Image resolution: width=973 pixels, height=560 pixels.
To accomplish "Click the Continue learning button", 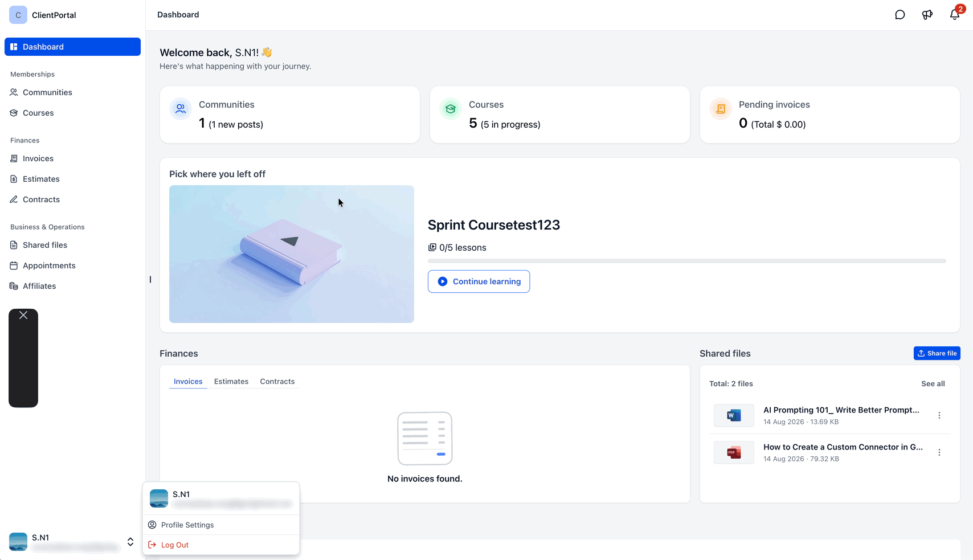I will tap(479, 281).
